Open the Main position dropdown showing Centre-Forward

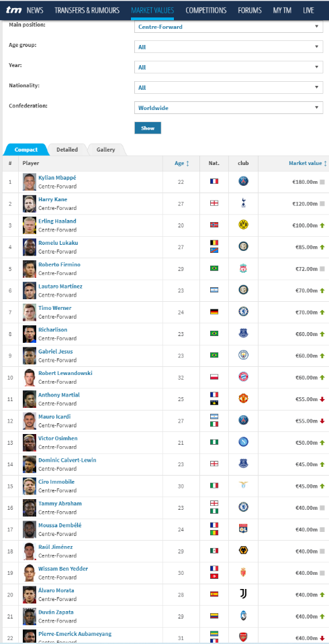pos(229,27)
